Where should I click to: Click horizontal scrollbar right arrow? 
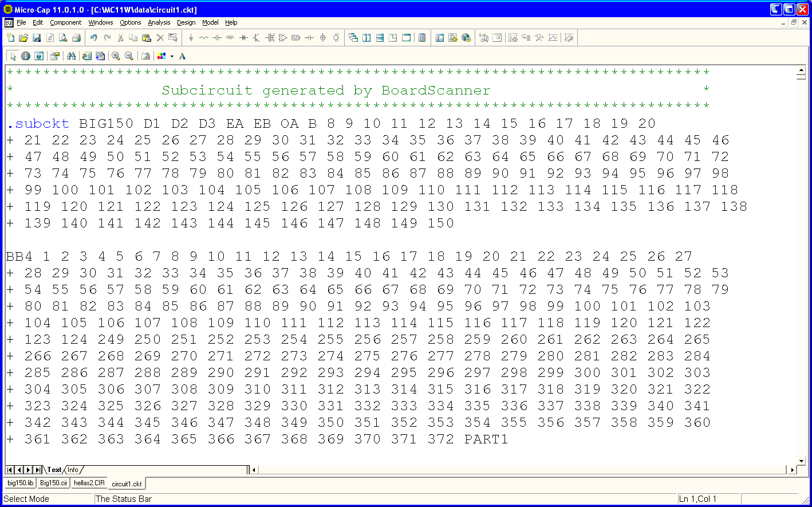point(793,470)
